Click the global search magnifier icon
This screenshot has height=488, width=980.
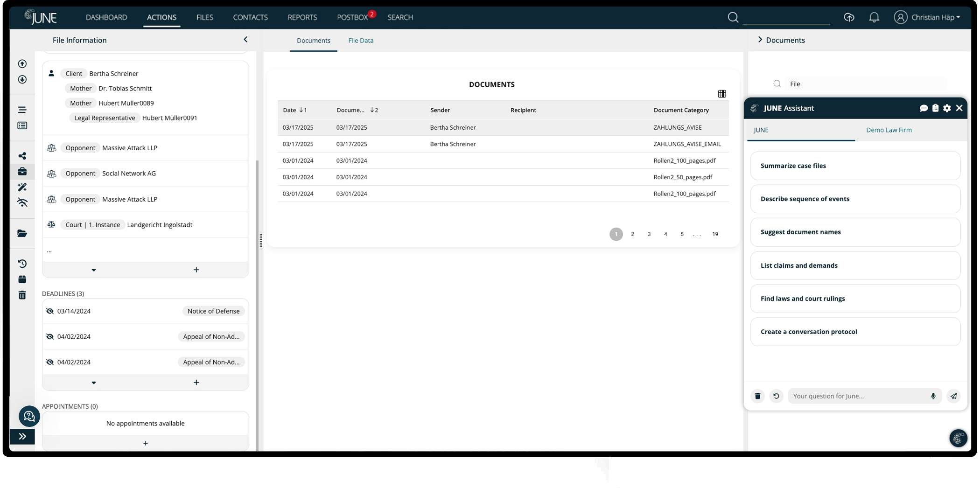point(733,17)
